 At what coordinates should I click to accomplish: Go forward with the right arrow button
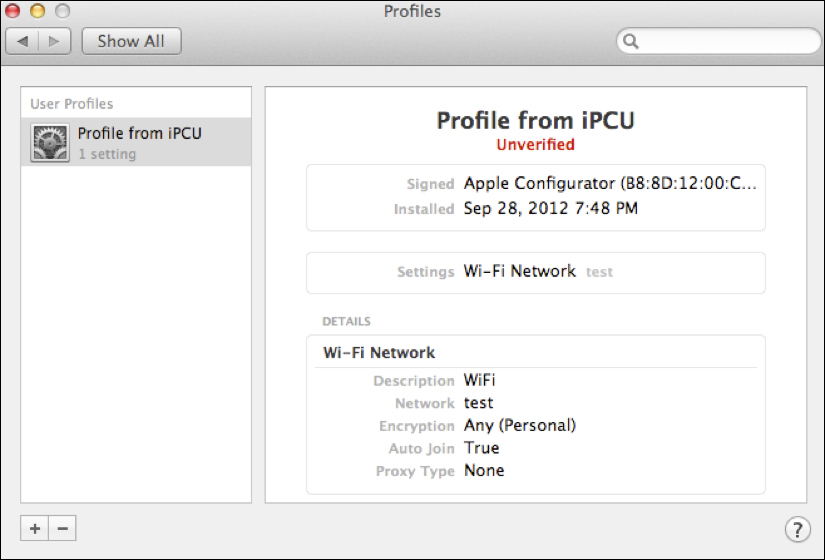(x=54, y=41)
